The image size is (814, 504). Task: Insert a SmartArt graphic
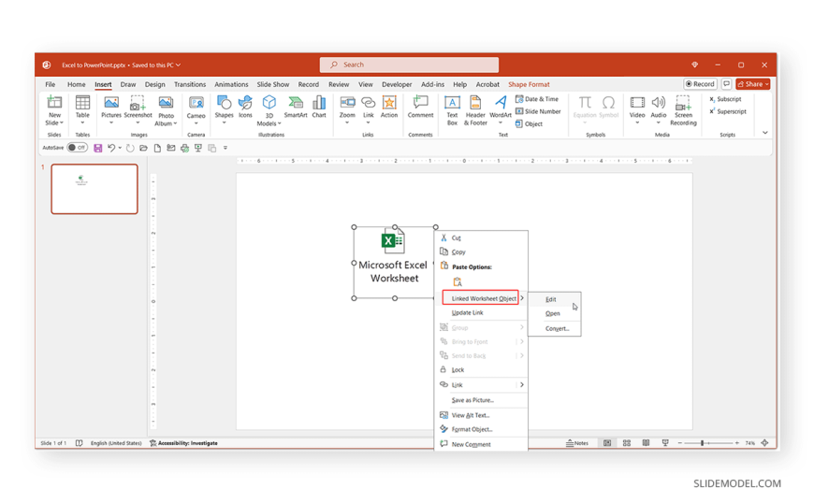click(296, 107)
